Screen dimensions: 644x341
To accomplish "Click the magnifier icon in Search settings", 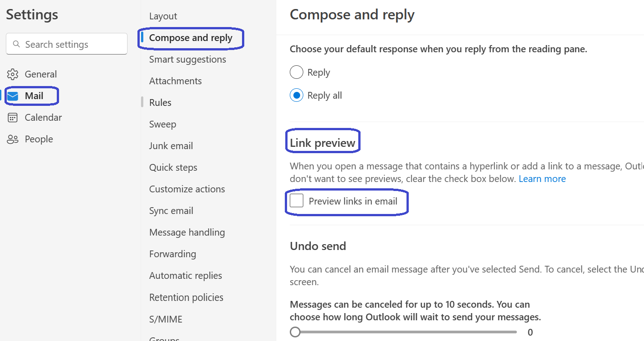I will point(17,44).
